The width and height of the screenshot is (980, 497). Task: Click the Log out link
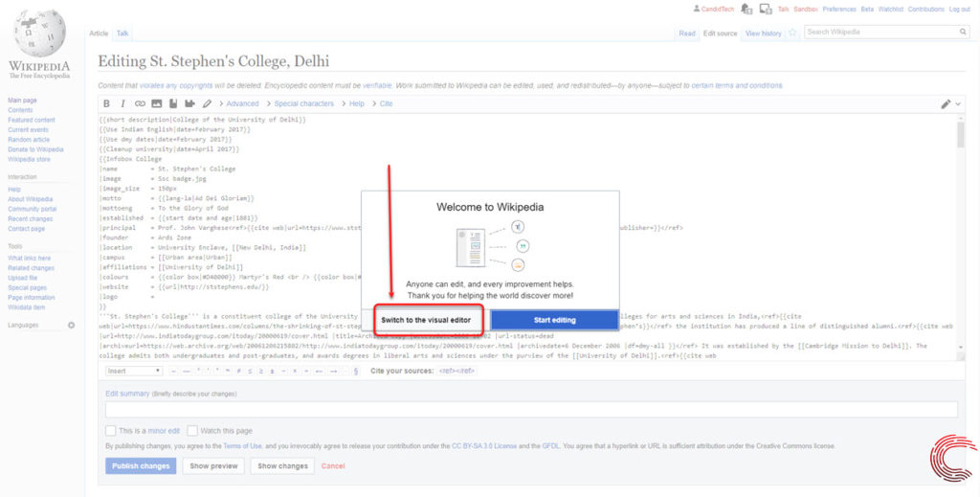959,10
